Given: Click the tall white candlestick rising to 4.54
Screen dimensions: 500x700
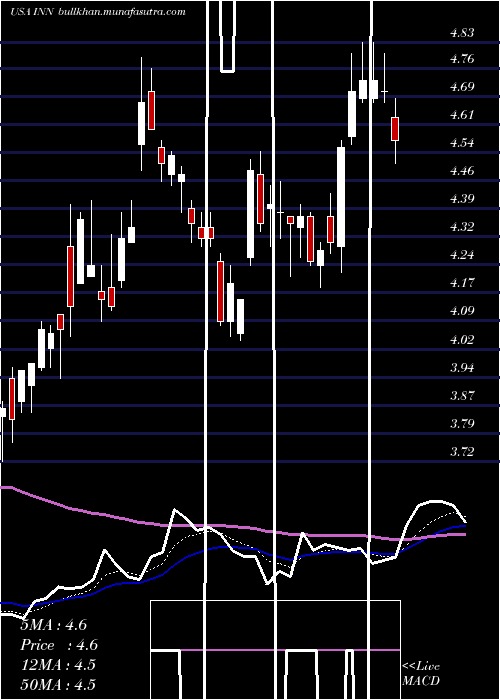Looking at the screenshot, I should coord(341,197).
